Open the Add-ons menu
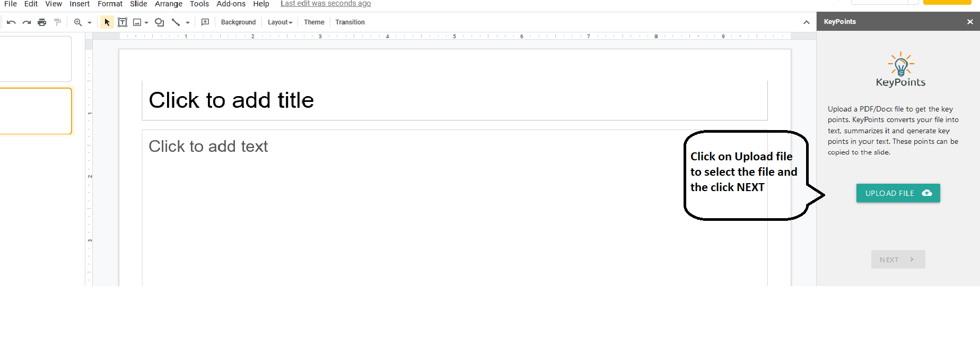This screenshot has width=980, height=344. point(231,4)
